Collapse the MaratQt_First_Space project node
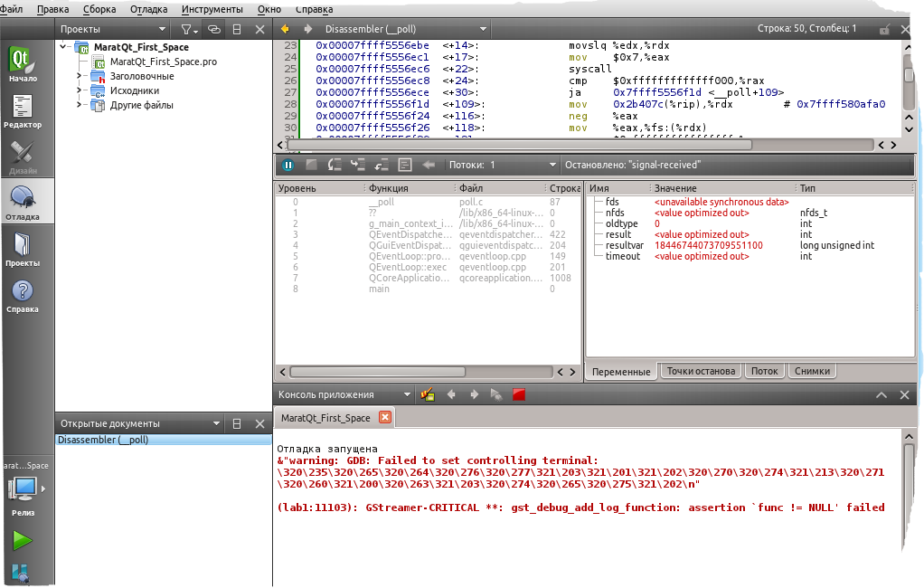The image size is (924, 588). point(63,47)
